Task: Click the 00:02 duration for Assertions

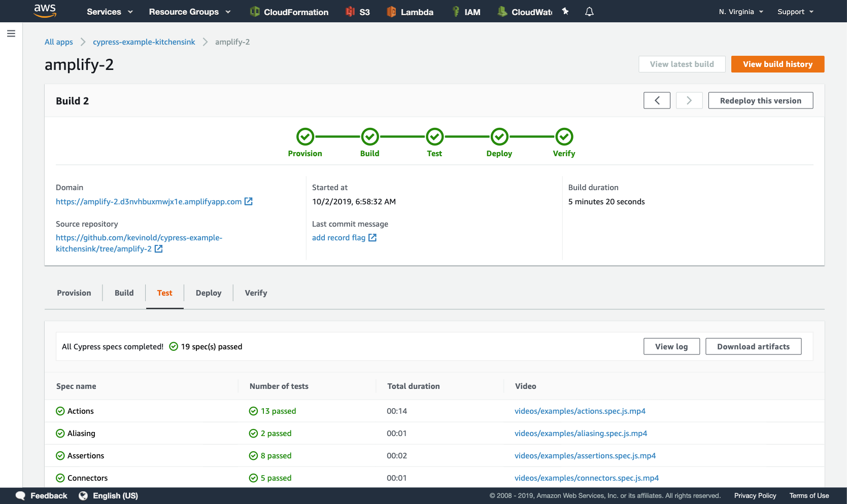Action: tap(397, 456)
